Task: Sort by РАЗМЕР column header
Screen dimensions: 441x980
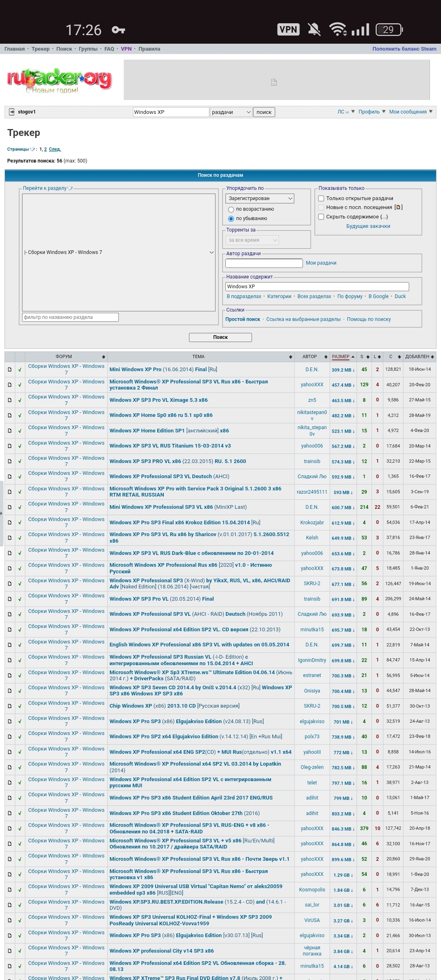Action: coord(341,357)
